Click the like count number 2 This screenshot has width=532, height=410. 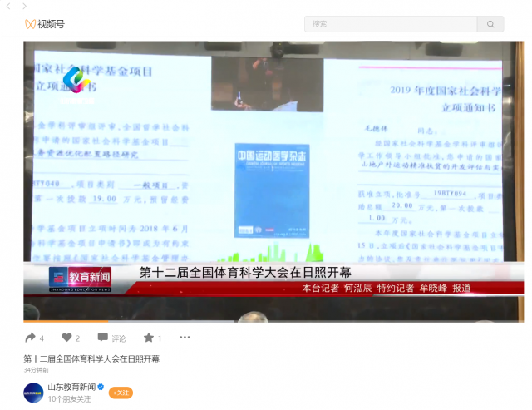tap(78, 338)
